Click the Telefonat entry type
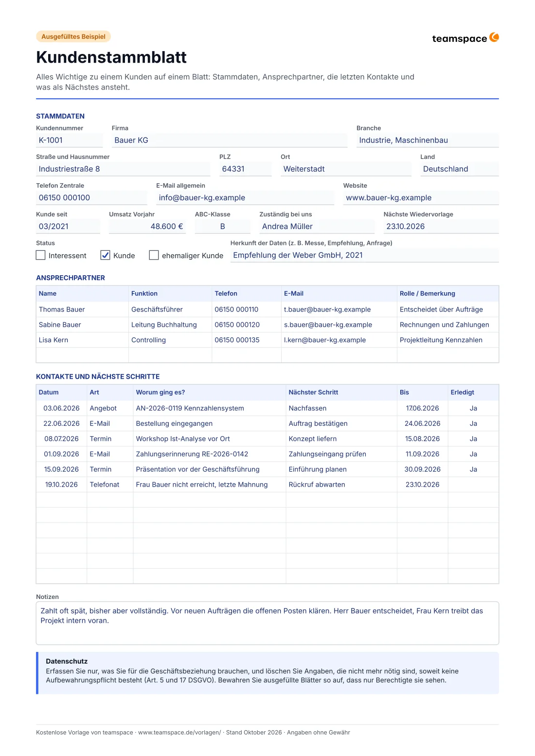535x756 pixels. [105, 485]
